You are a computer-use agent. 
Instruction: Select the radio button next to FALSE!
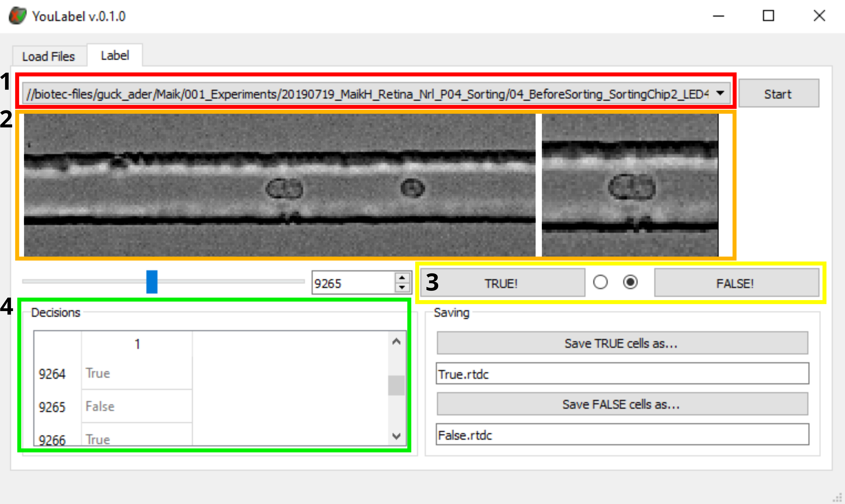(x=630, y=282)
